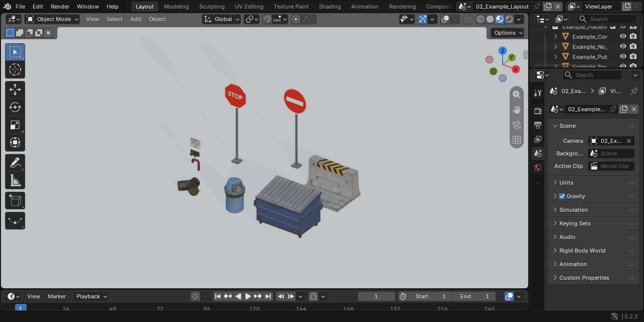Click the End frame field
This screenshot has width=644, height=322.
click(474, 296)
